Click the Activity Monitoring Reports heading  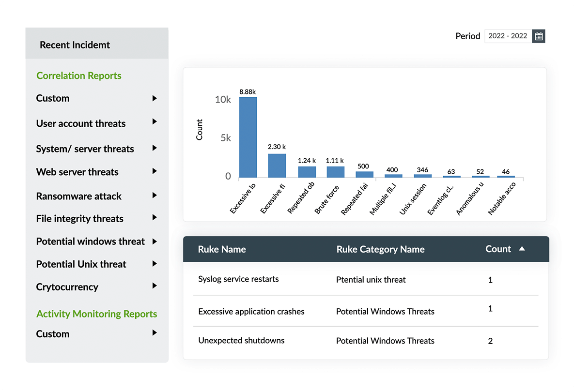pyautogui.click(x=96, y=314)
